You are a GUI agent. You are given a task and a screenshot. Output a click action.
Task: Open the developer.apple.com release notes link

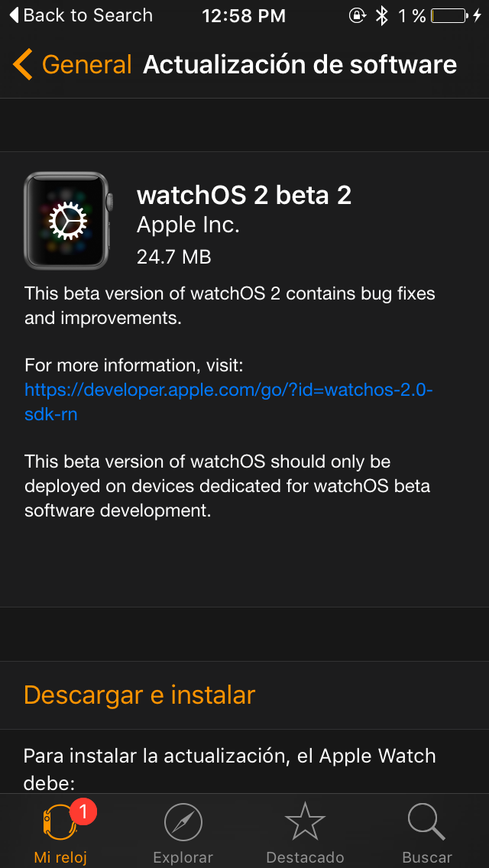(228, 402)
